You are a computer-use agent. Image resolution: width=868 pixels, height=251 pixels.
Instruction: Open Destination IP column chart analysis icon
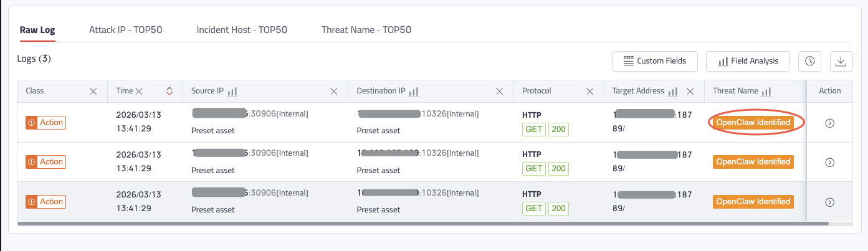[x=414, y=92]
